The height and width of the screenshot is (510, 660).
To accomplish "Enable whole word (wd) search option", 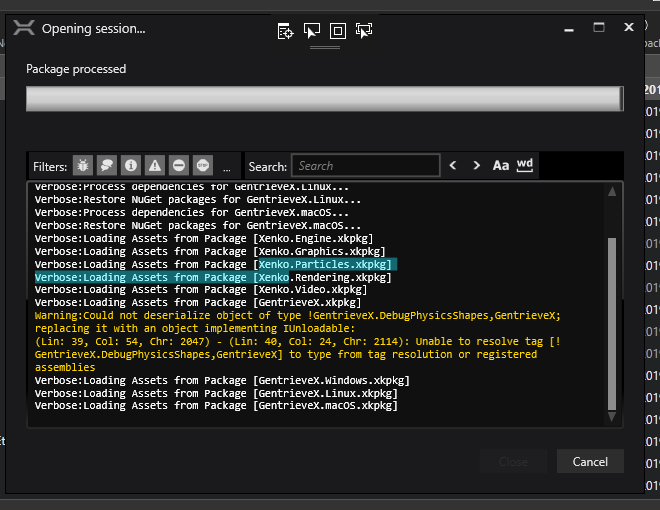I will (524, 165).
